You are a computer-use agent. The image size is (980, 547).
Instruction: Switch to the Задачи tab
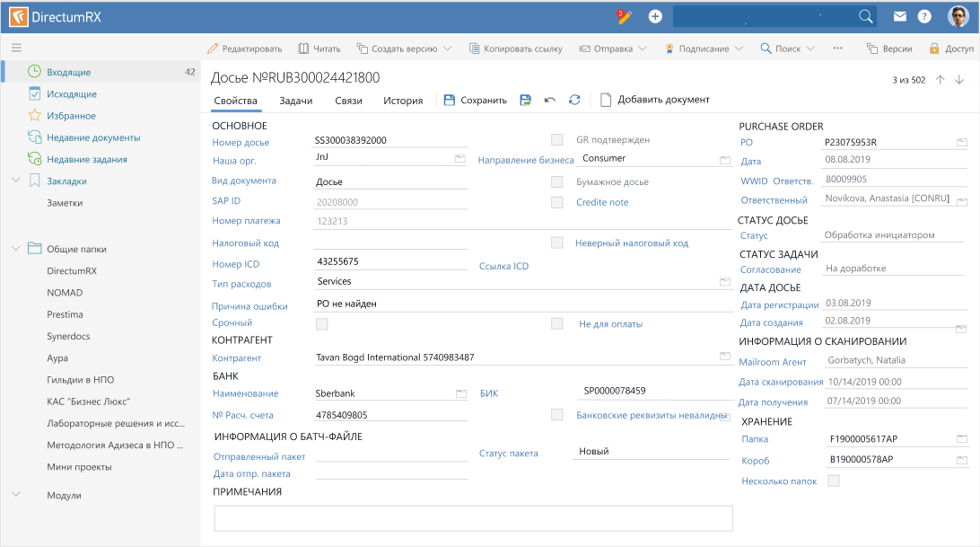click(295, 100)
